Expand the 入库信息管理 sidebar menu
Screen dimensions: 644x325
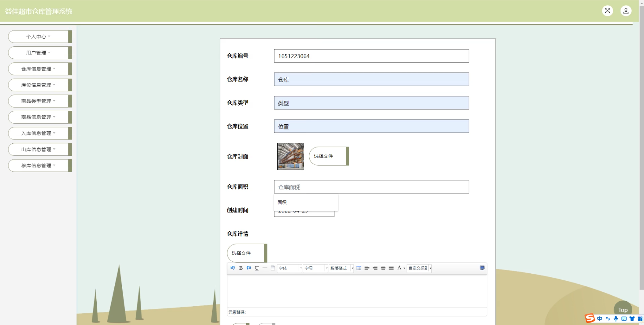pos(40,133)
